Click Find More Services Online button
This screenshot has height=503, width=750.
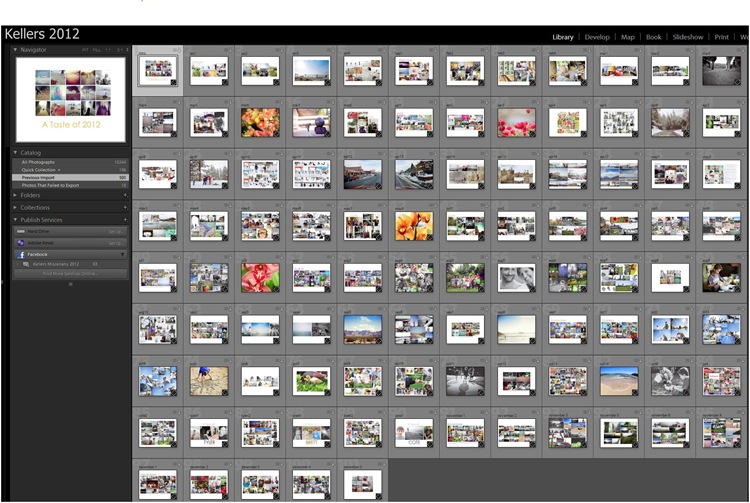coord(70,274)
